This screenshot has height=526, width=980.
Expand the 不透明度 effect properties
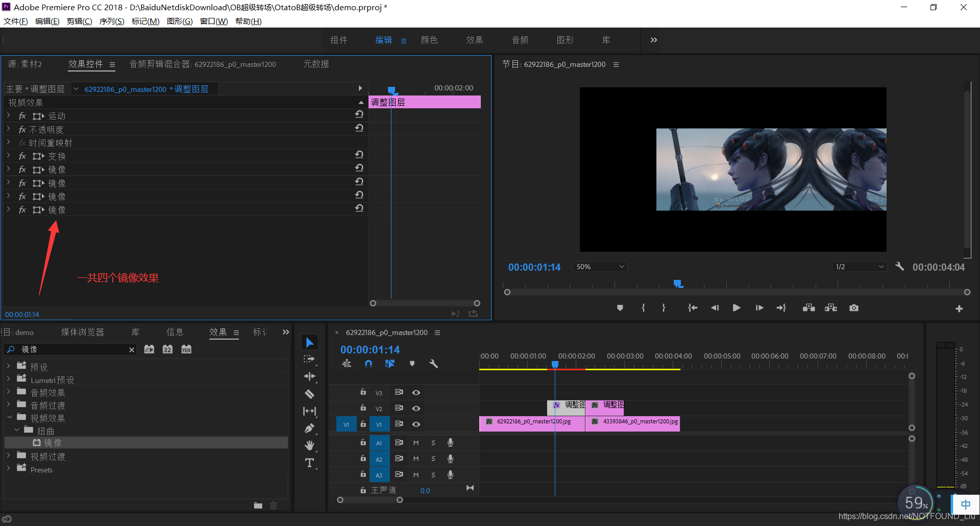pos(9,129)
